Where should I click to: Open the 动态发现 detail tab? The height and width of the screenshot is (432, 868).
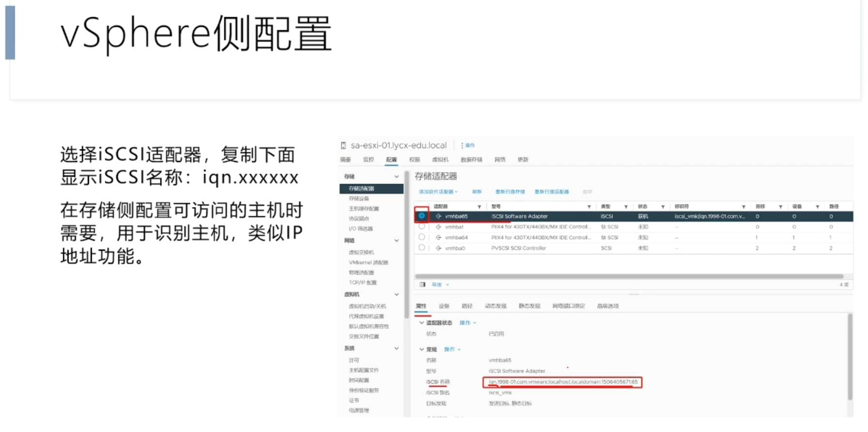pos(496,306)
